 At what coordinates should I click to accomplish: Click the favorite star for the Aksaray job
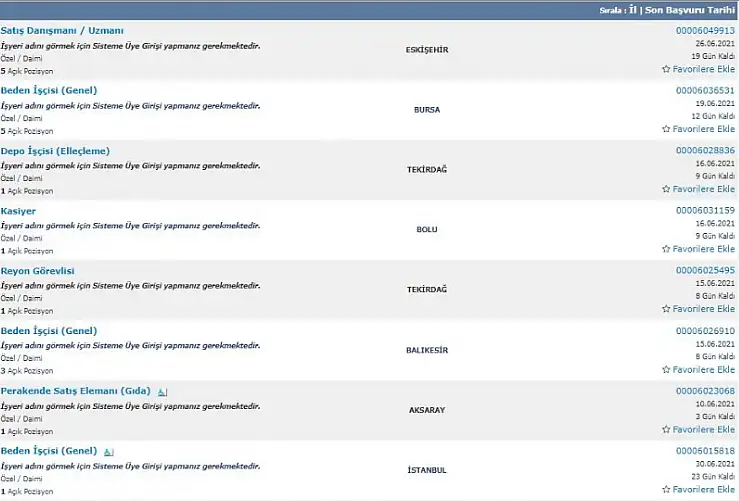click(x=666, y=429)
